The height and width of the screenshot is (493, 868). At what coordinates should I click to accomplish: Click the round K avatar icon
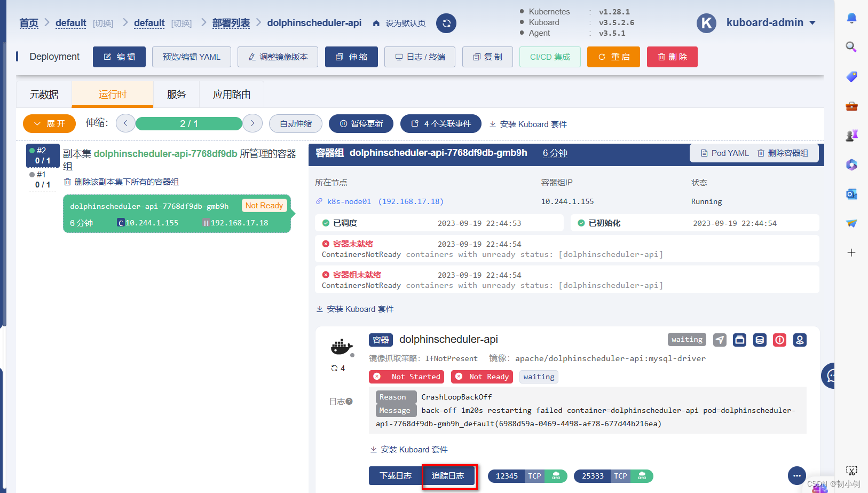click(x=706, y=23)
